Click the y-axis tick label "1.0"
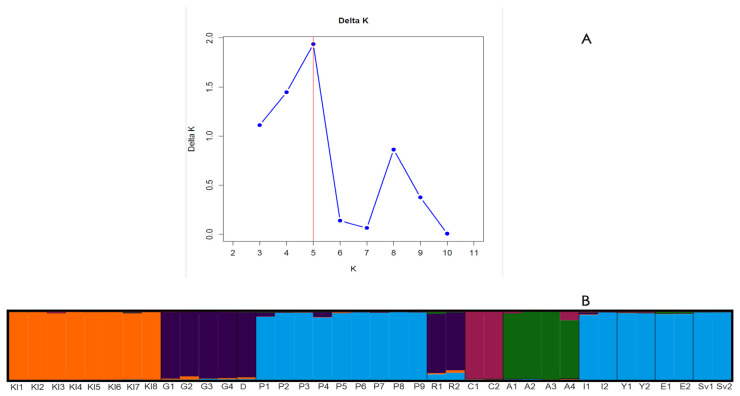740x396 pixels. 209,136
